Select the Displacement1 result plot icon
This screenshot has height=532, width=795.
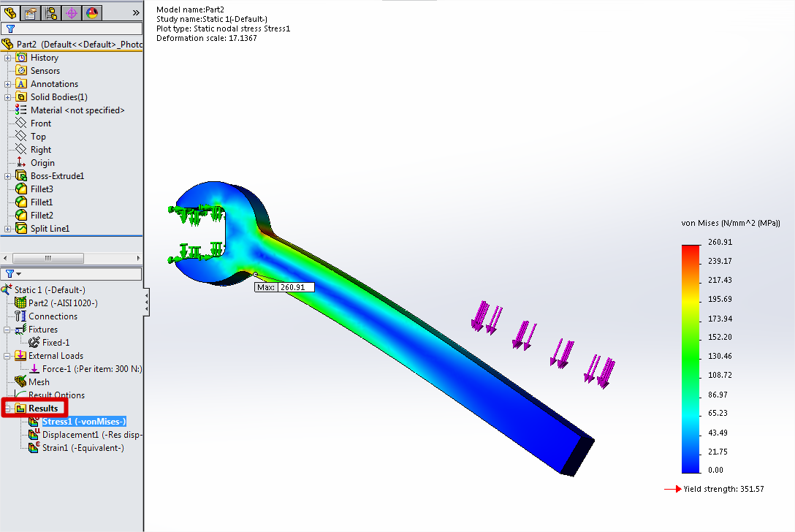pos(34,435)
